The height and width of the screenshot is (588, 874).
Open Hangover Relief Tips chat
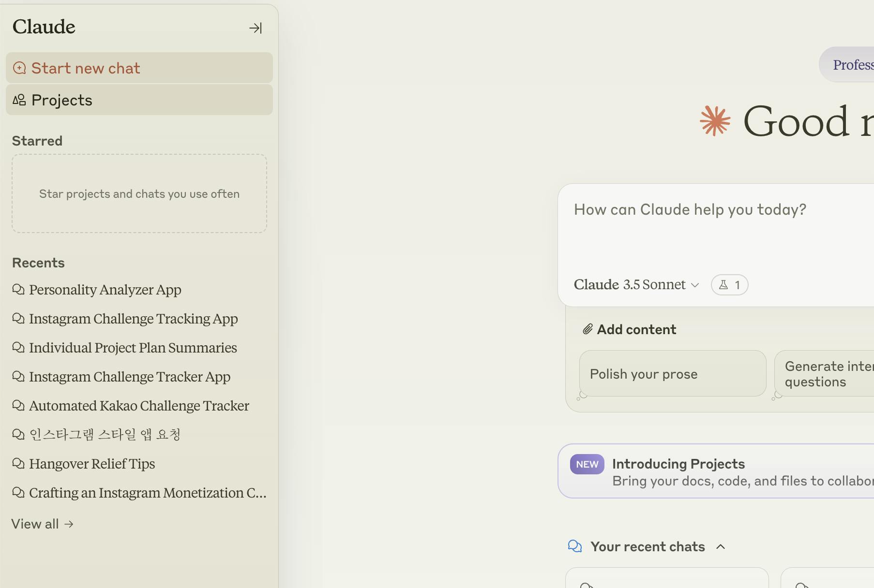(x=92, y=464)
